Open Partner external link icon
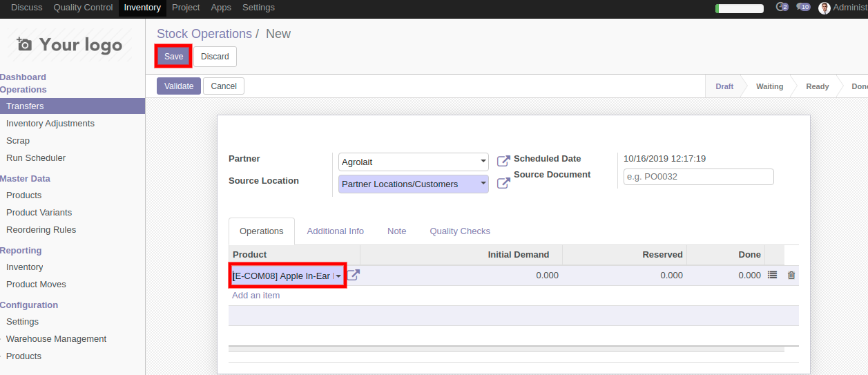Screen dimensions: 868x375 coord(503,161)
